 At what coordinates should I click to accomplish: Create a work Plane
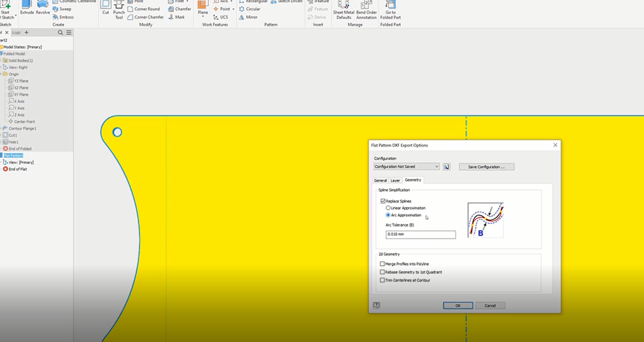(203, 7)
